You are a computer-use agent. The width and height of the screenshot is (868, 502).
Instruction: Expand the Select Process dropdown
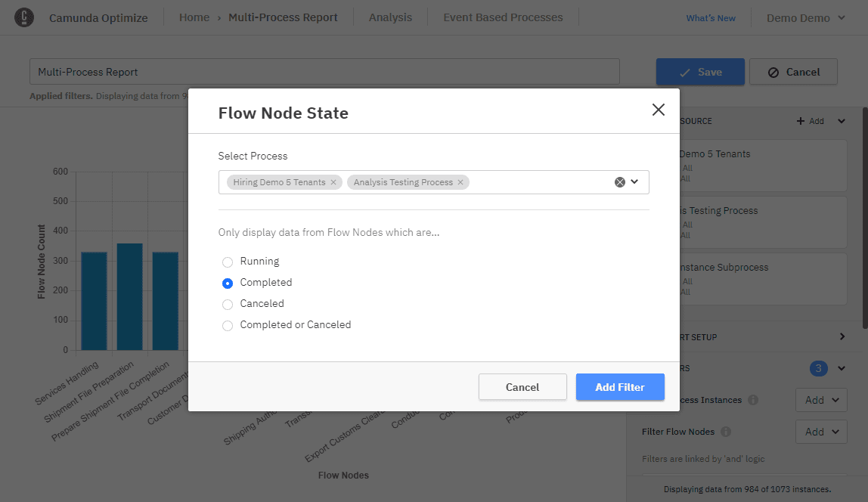(x=634, y=182)
